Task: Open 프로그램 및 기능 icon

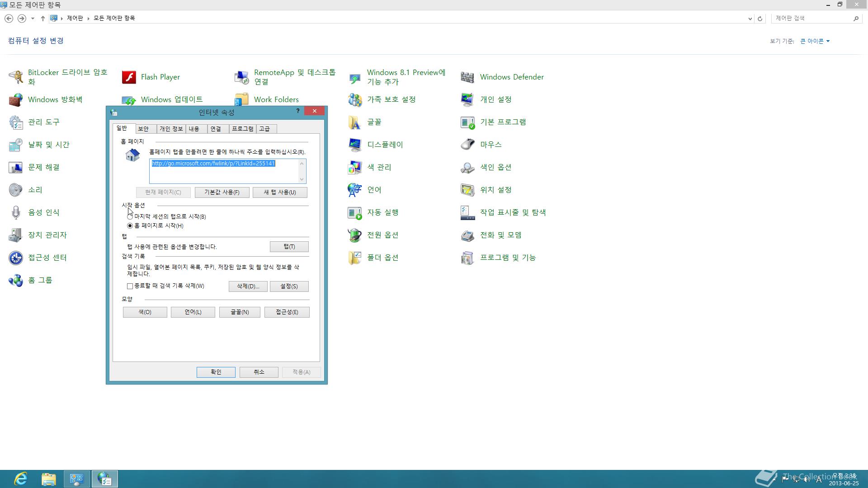Action: 467,258
